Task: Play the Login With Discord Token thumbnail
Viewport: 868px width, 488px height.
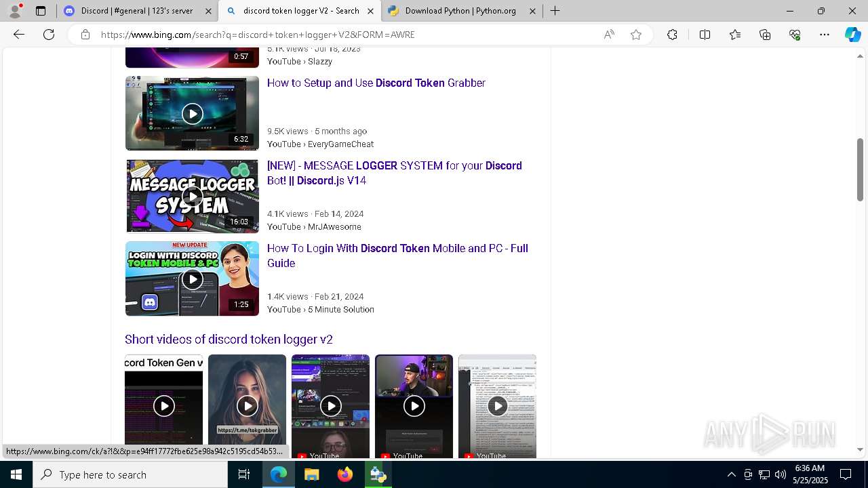Action: coord(192,279)
